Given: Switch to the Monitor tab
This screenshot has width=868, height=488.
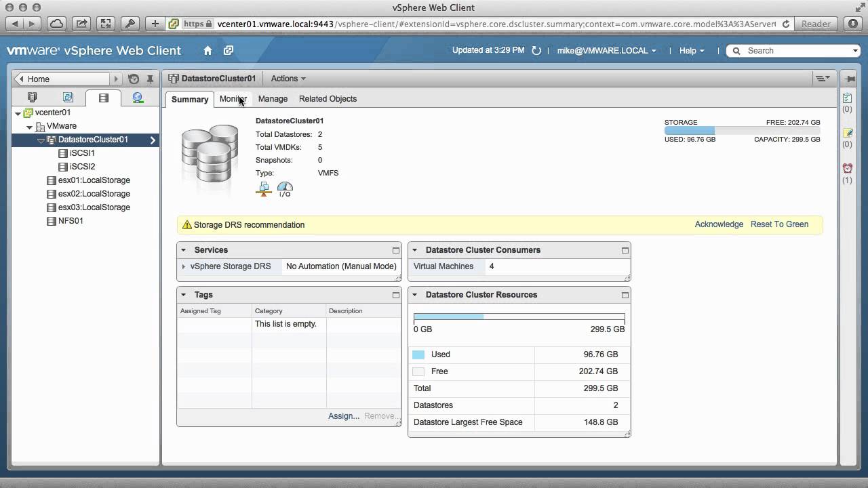Looking at the screenshot, I should pos(233,99).
